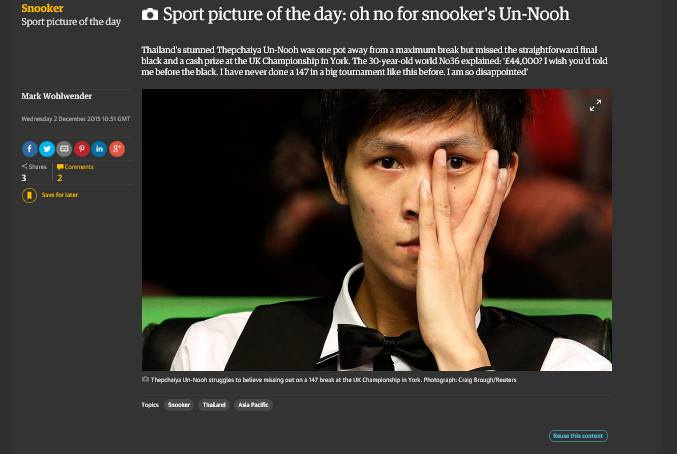
Task: Share article on Google Plus
Action: pyautogui.click(x=117, y=149)
